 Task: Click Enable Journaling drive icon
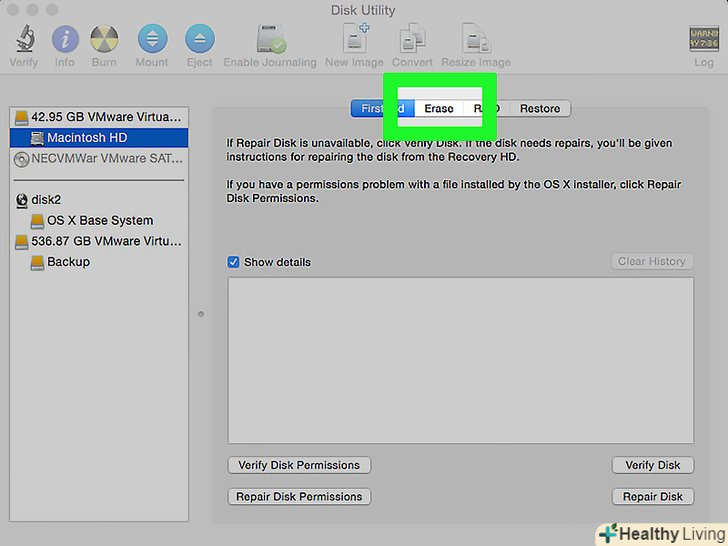(271, 39)
